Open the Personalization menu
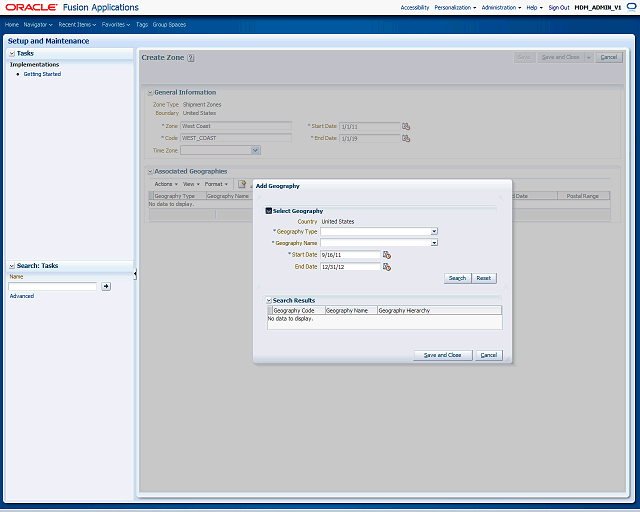 [x=455, y=8]
